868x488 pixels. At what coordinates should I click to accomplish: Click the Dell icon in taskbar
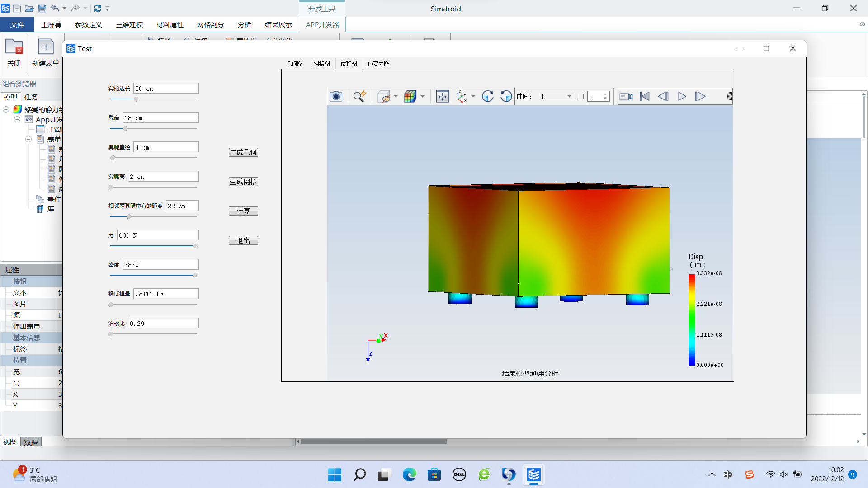click(459, 474)
